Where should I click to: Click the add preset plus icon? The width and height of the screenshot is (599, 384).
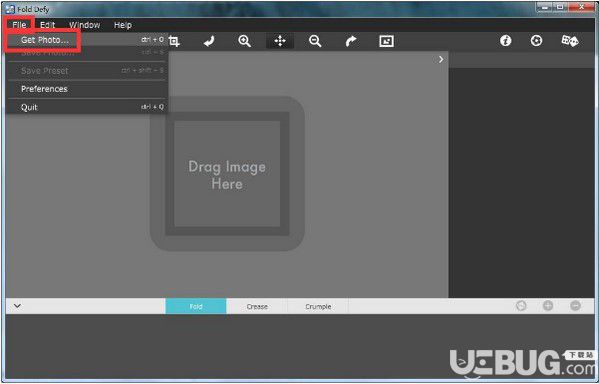point(548,306)
